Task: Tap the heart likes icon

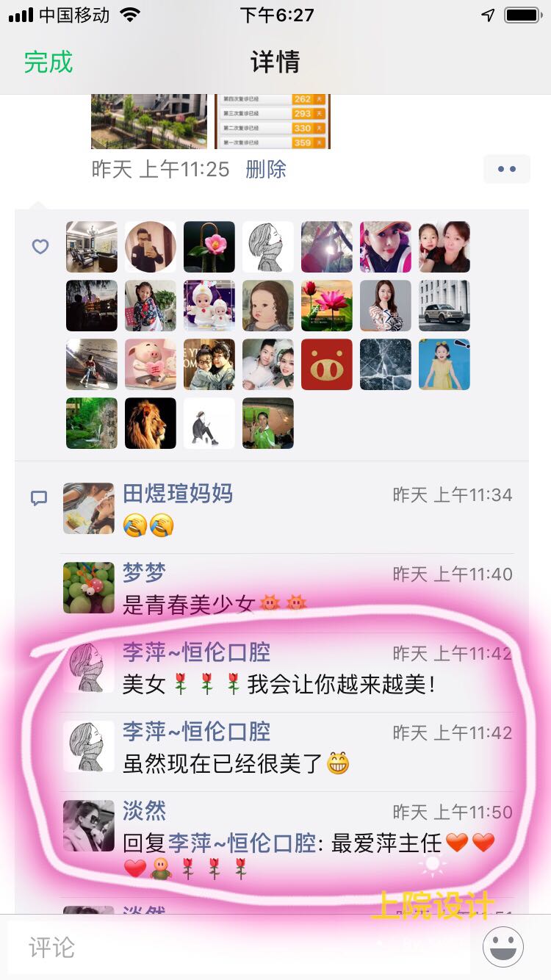Action: [x=40, y=247]
